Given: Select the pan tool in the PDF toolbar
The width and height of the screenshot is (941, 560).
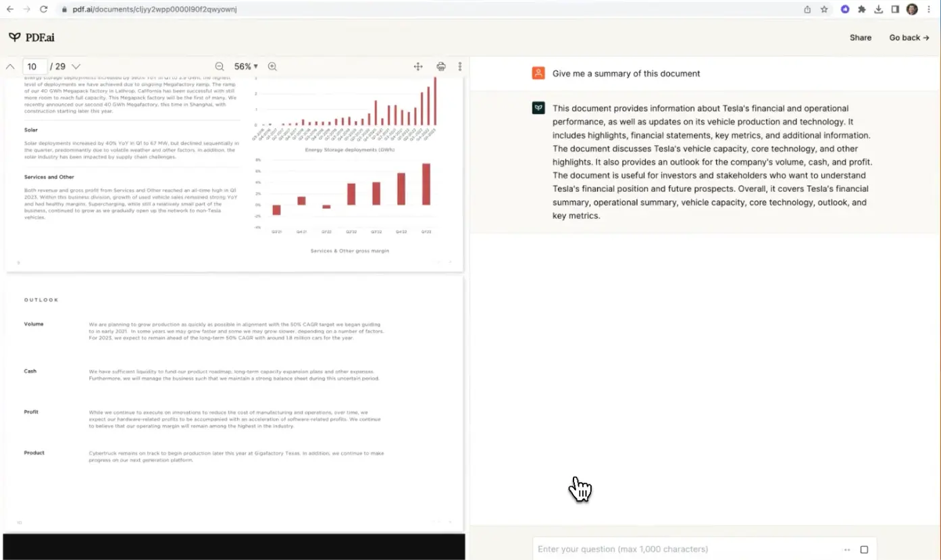Looking at the screenshot, I should tap(418, 66).
